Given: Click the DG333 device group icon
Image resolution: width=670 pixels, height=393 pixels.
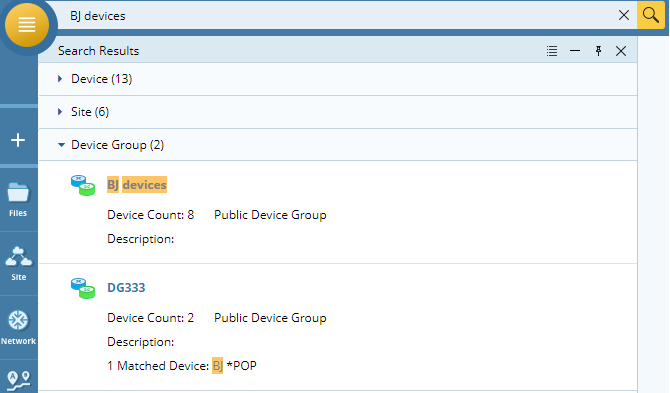Looking at the screenshot, I should click(83, 288).
